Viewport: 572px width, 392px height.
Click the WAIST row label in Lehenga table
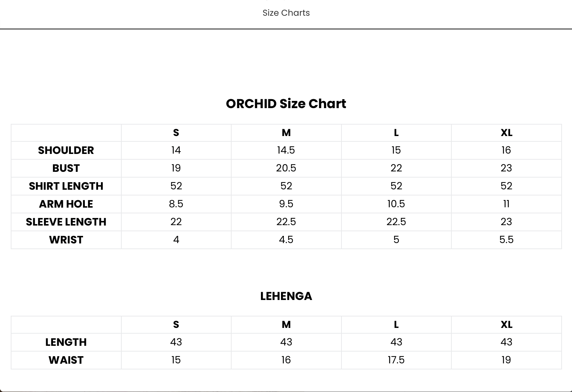pos(66,360)
